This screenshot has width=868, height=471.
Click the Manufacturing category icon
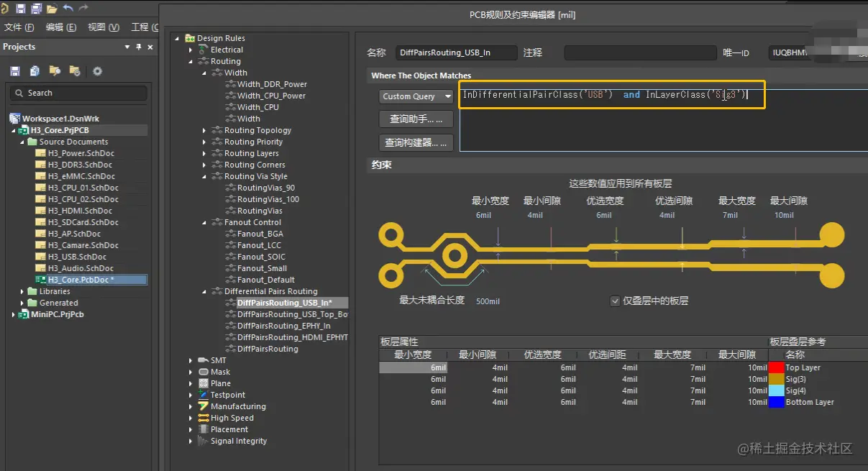[203, 406]
